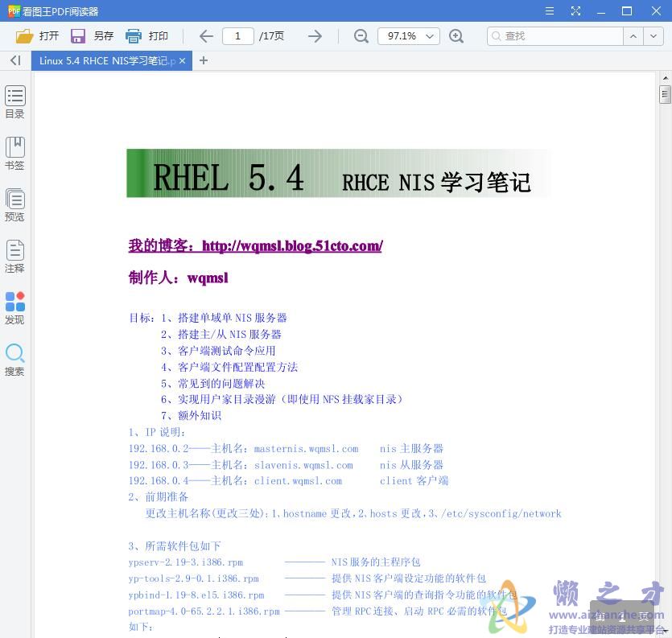Click the page number input field
This screenshot has height=638, width=672.
237,35
